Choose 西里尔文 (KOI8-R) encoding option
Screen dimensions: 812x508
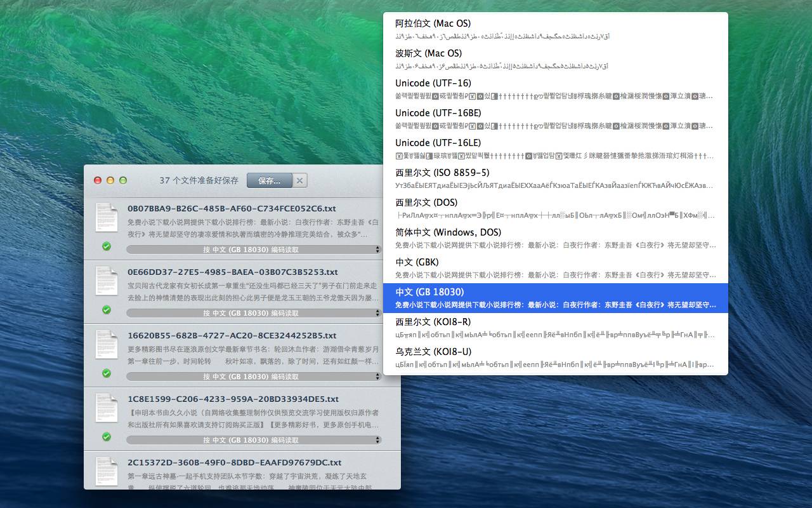tap(555, 328)
